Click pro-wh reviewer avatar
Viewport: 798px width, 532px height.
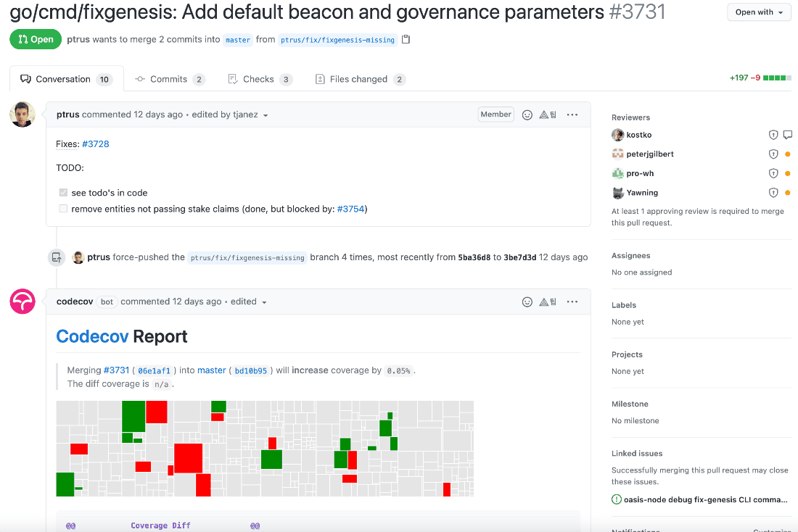618,173
